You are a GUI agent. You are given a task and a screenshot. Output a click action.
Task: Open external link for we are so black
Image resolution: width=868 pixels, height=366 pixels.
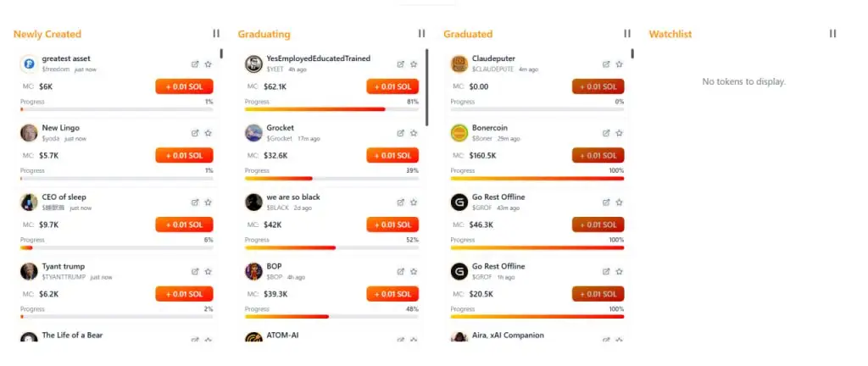click(x=401, y=202)
